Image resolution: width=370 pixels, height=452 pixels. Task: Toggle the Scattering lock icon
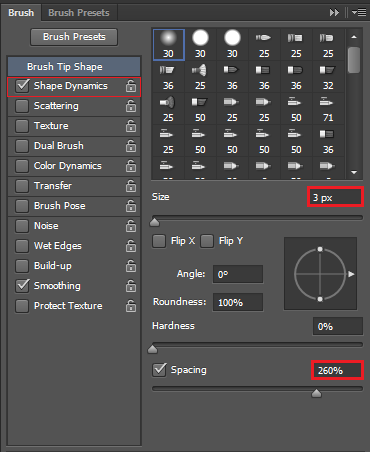131,106
